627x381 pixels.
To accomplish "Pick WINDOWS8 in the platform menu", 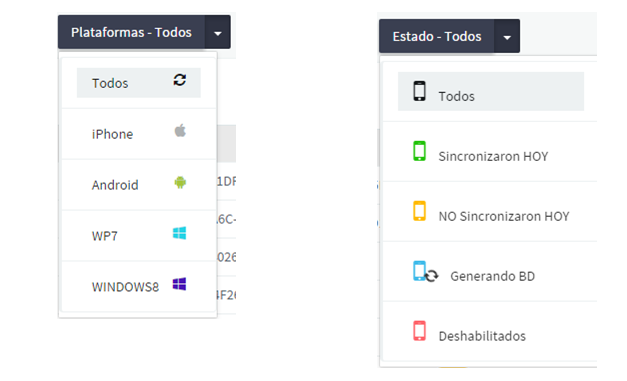I will click(139, 287).
